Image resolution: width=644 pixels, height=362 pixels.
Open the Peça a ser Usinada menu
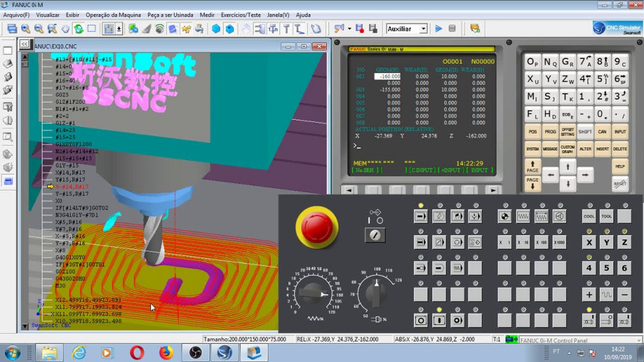(x=171, y=15)
